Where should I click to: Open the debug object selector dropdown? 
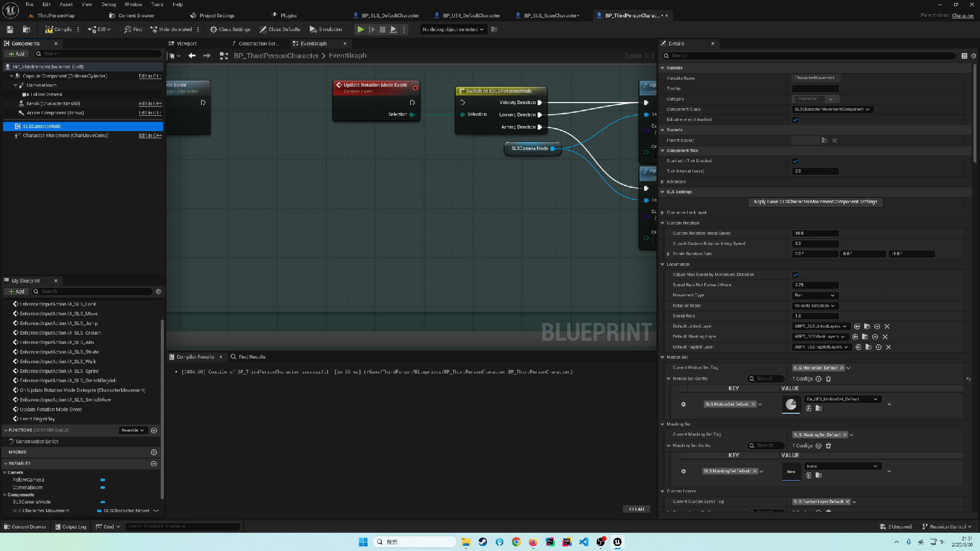453,30
